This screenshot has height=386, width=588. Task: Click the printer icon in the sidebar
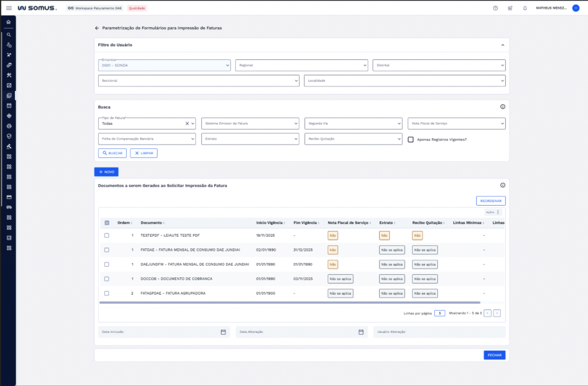pos(9,126)
